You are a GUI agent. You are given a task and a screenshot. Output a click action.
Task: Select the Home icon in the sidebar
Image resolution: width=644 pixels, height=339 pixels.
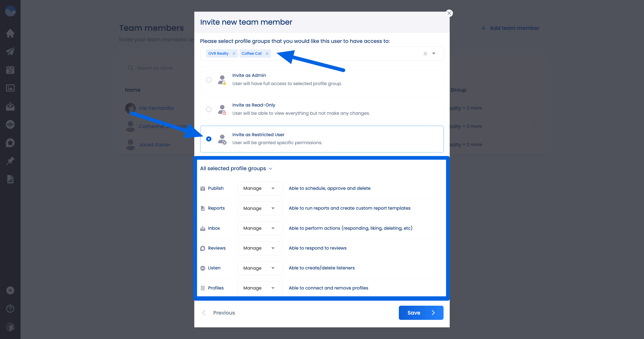coord(10,33)
